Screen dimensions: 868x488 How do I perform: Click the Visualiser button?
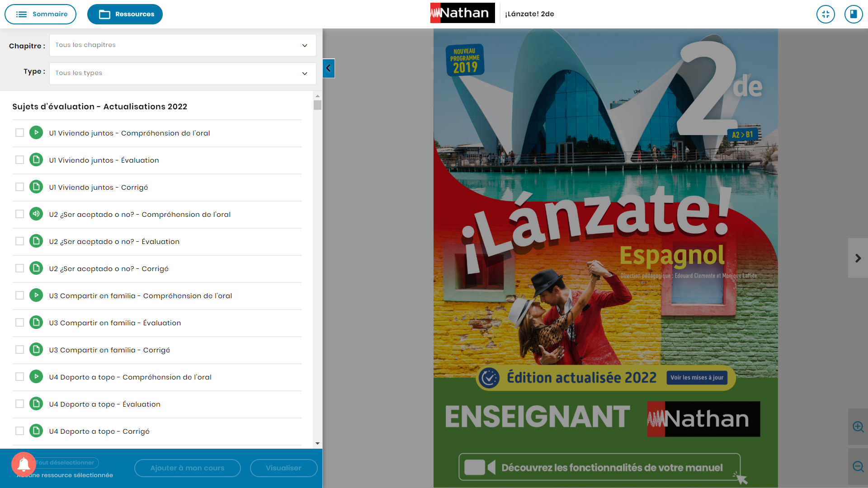[283, 468]
